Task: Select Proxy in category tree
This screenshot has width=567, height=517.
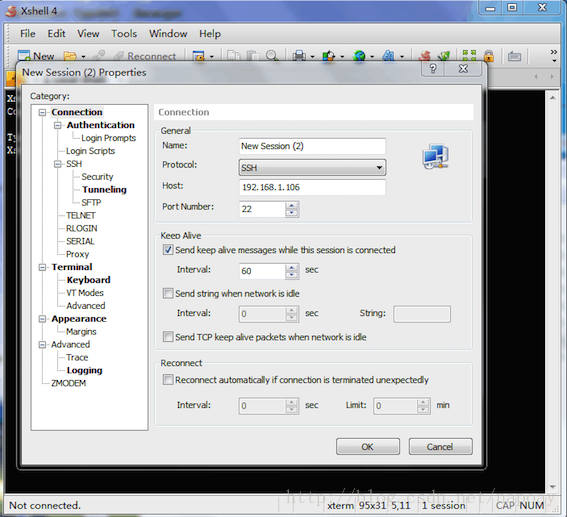Action: (77, 254)
